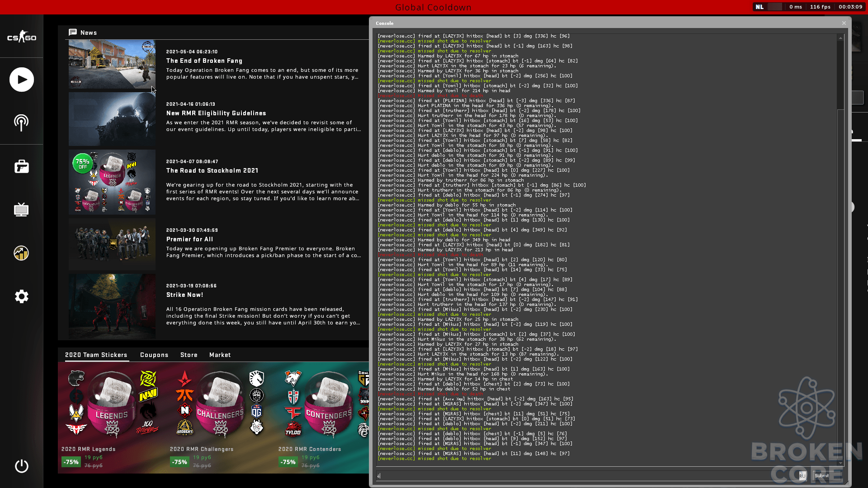The width and height of the screenshot is (868, 488).
Task: Select the 2020 Team Stickers tab
Action: point(96,355)
